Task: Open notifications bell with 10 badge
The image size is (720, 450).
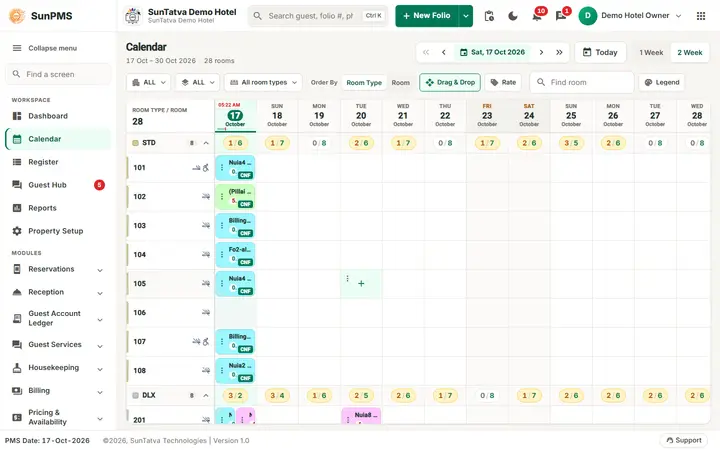Action: (x=537, y=16)
